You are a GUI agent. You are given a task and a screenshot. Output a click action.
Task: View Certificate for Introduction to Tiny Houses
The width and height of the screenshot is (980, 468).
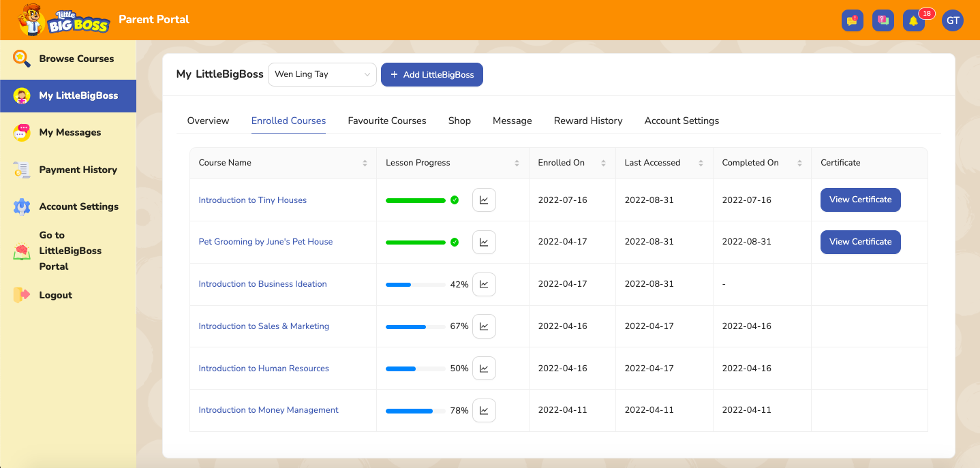[x=861, y=200]
